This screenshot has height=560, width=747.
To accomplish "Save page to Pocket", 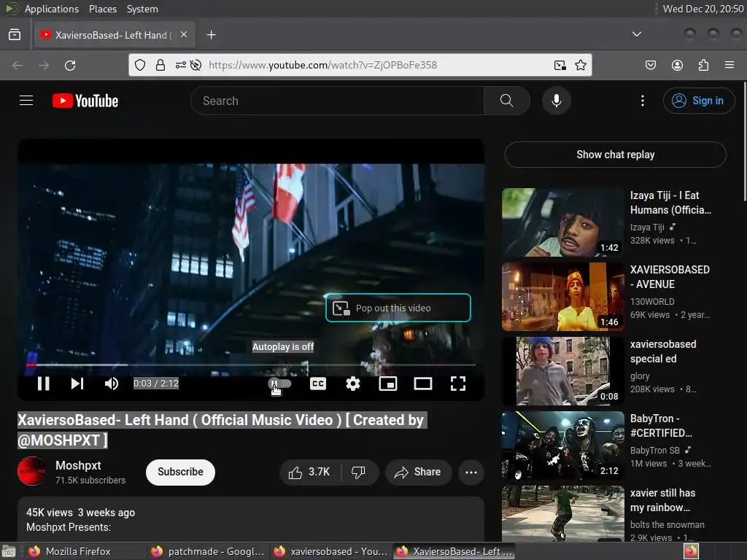I will pos(651,65).
